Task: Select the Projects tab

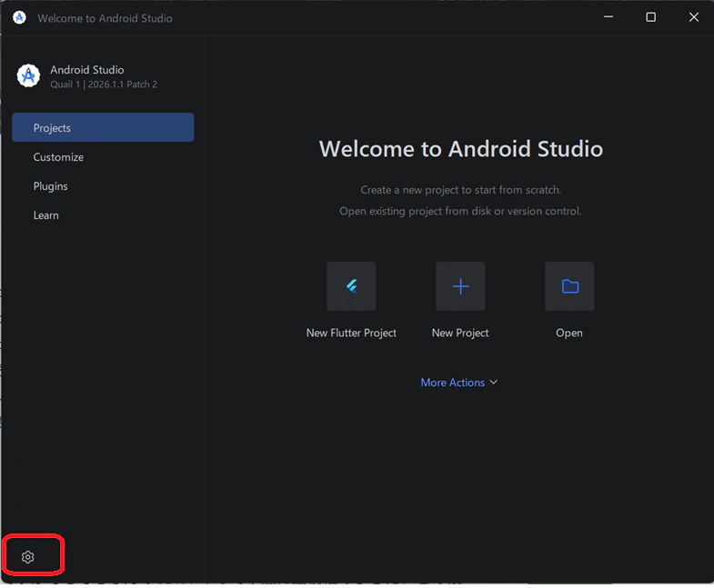Action: [103, 127]
